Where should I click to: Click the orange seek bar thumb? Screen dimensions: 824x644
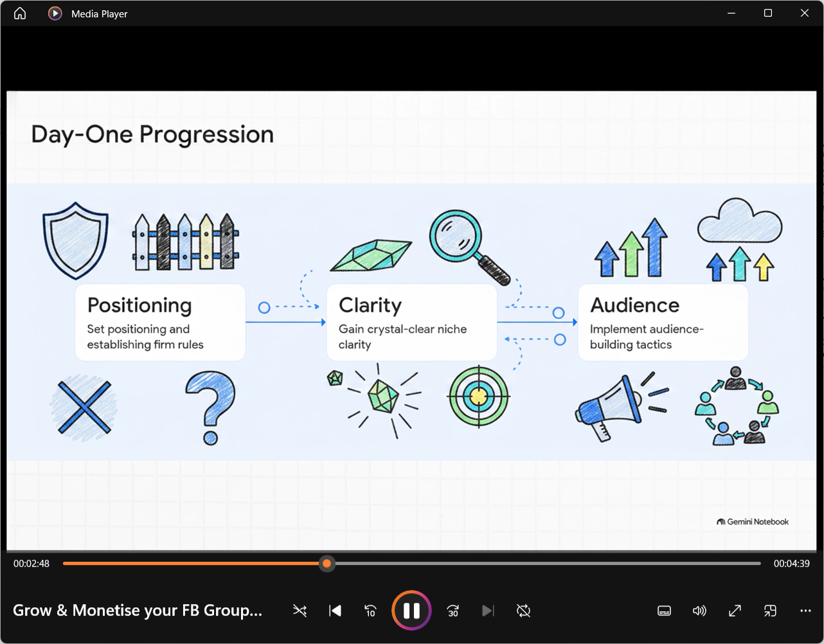point(327,564)
